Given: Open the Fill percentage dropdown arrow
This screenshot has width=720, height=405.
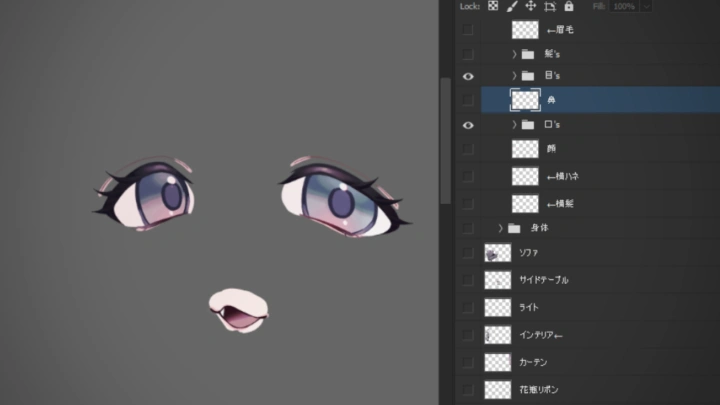Looking at the screenshot, I should (x=647, y=6).
